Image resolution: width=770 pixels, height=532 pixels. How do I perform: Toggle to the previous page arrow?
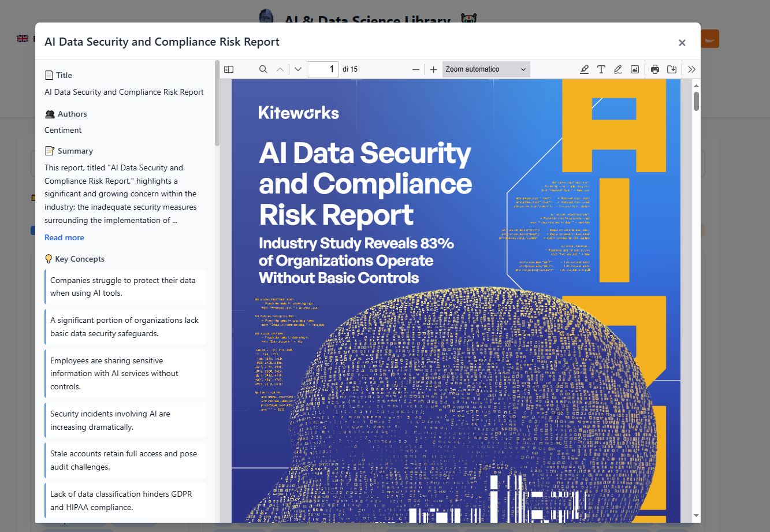pos(280,69)
